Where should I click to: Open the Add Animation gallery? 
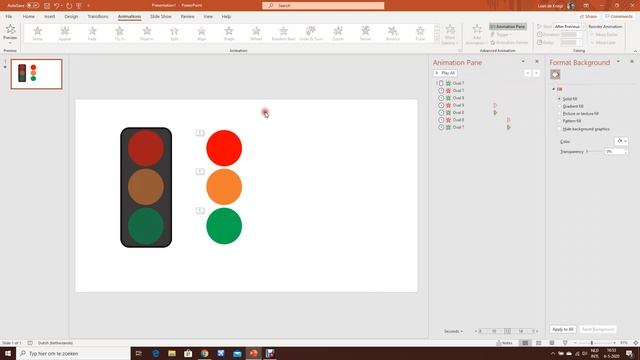pos(477,34)
